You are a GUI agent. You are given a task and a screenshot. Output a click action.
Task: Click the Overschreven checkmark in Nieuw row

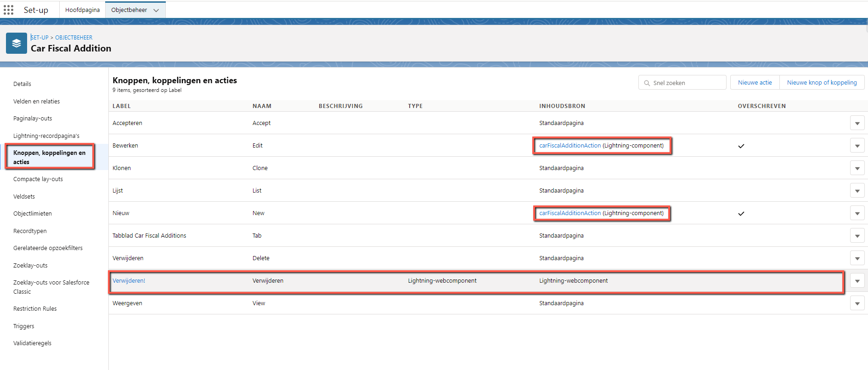point(741,213)
